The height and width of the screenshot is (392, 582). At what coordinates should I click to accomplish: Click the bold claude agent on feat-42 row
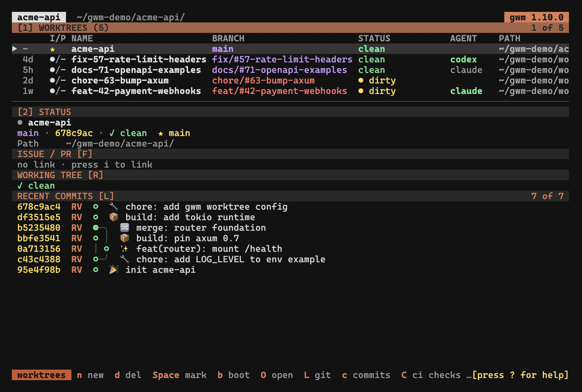point(466,91)
